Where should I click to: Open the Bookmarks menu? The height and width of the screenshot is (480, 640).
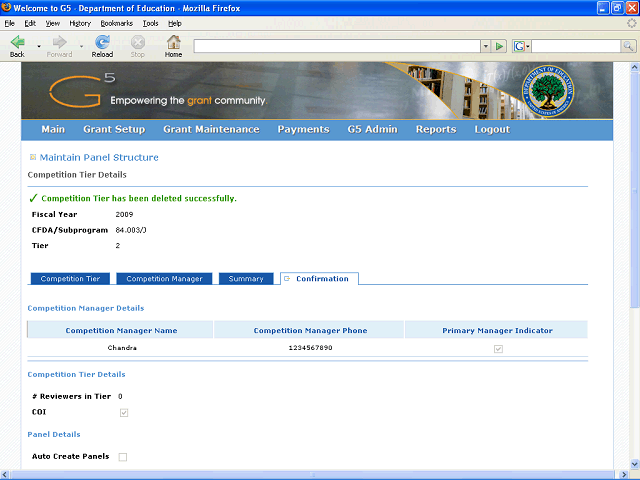point(117,23)
